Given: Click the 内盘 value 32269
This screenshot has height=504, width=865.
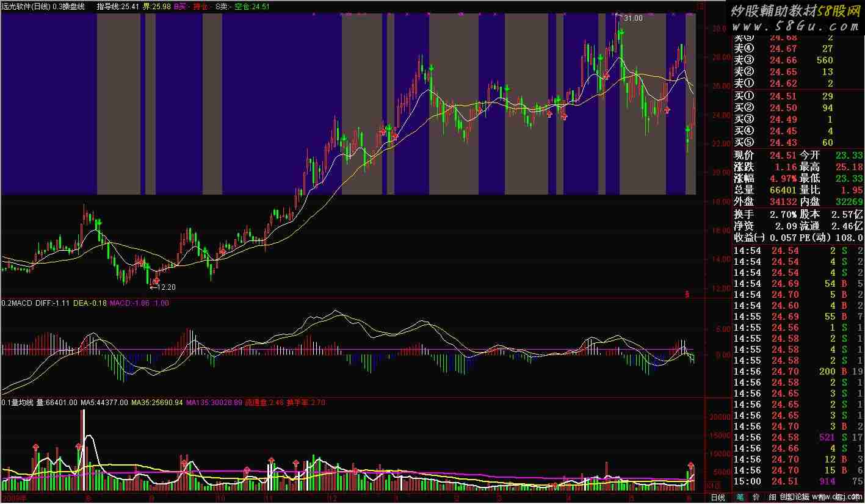Looking at the screenshot, I should click(849, 202).
